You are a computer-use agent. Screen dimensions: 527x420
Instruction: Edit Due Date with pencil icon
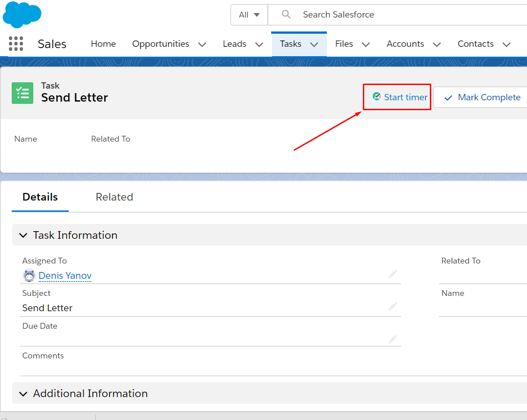(393, 339)
